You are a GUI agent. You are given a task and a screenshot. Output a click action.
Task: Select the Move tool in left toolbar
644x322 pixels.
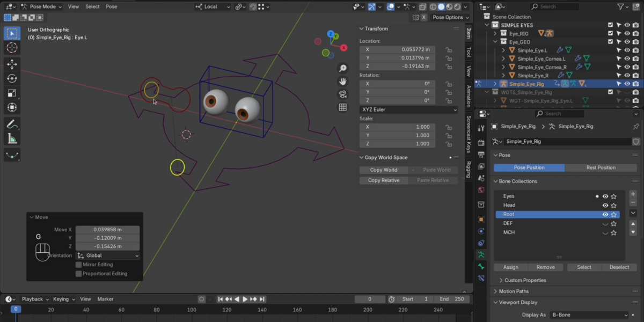[12, 64]
